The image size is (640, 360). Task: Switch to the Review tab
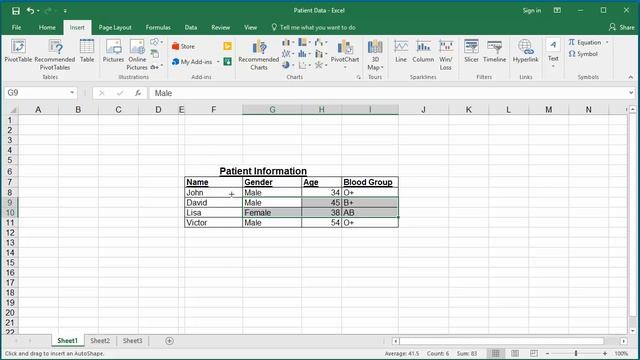coord(220,27)
